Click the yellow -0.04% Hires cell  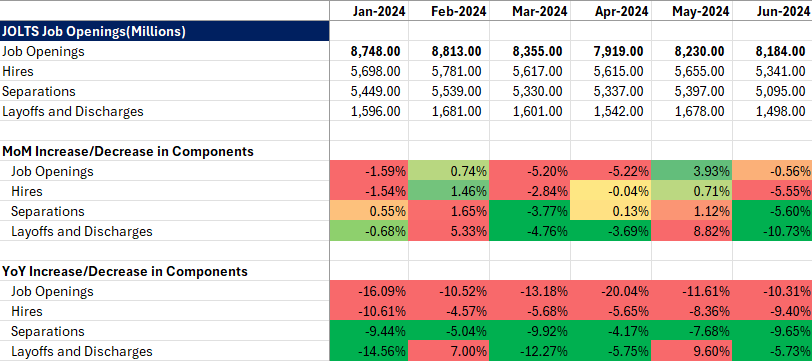tap(611, 191)
